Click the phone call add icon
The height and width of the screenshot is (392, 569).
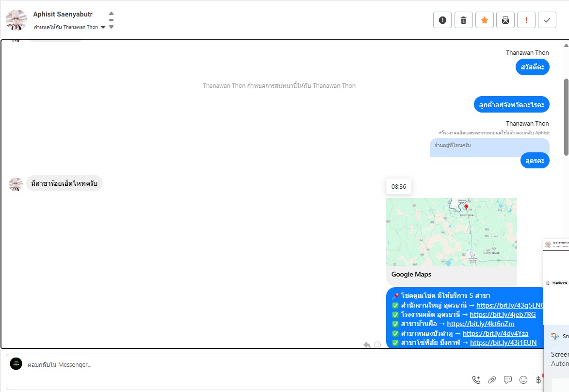[x=476, y=380]
